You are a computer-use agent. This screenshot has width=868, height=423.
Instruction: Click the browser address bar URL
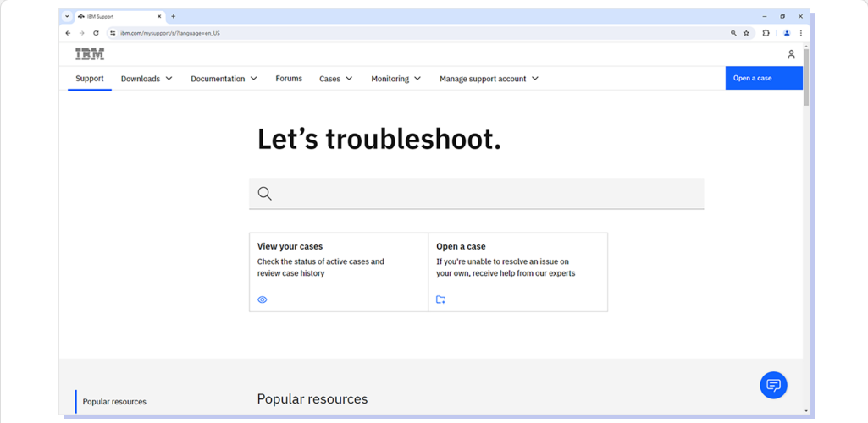170,33
